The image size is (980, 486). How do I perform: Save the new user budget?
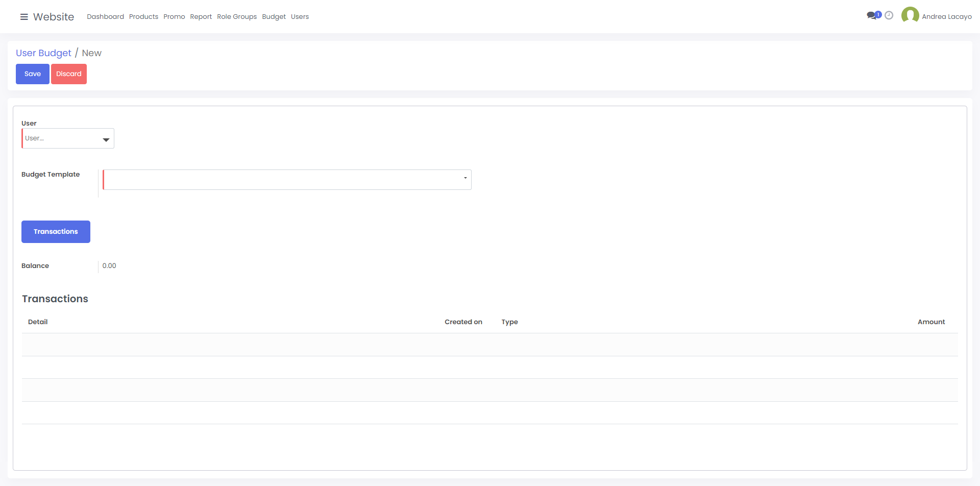point(33,74)
